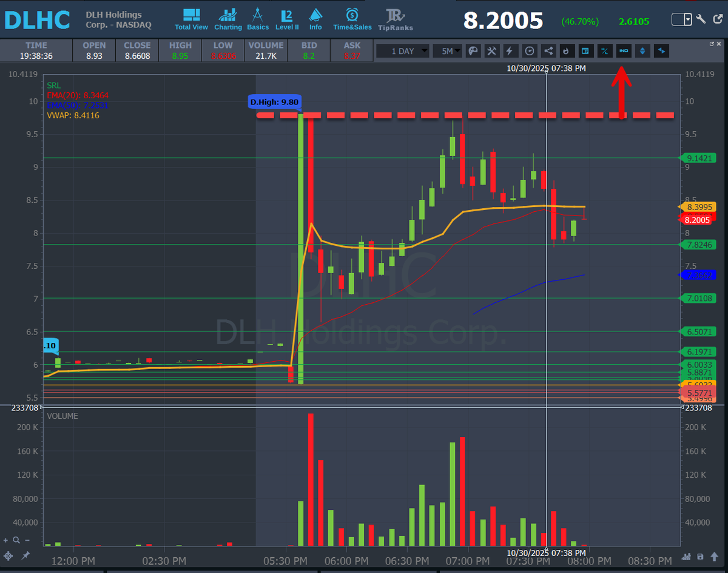Open the window layout selector dropdown
Image resolution: width=728 pixels, height=573 pixels.
point(682,19)
